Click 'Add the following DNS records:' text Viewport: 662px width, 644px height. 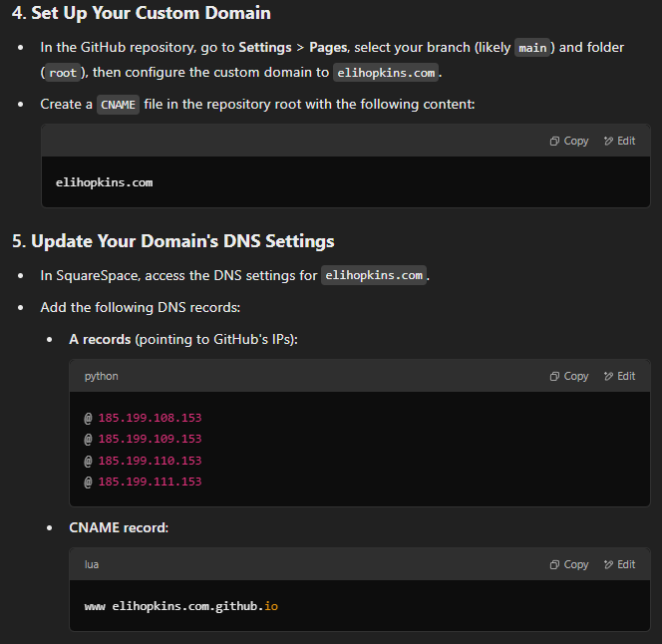[x=141, y=307]
